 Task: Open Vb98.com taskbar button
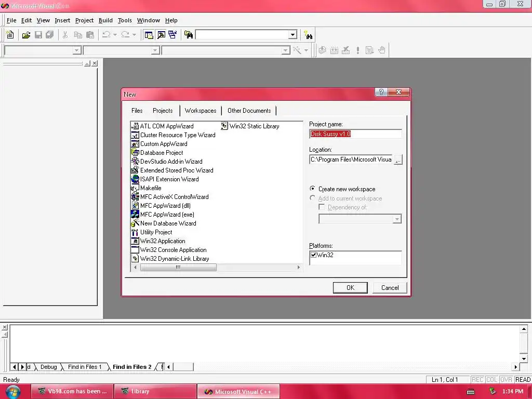click(72, 392)
